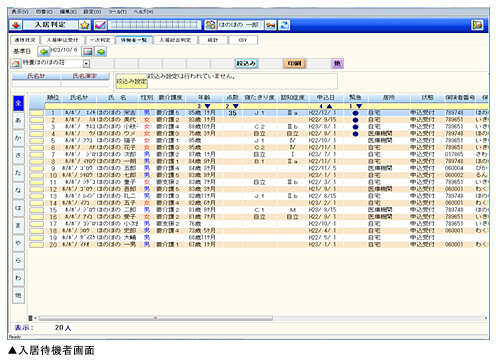Viewport: 500px width, 364px height.
Task: Click the 絞込み filter button
Action: pyautogui.click(x=246, y=63)
